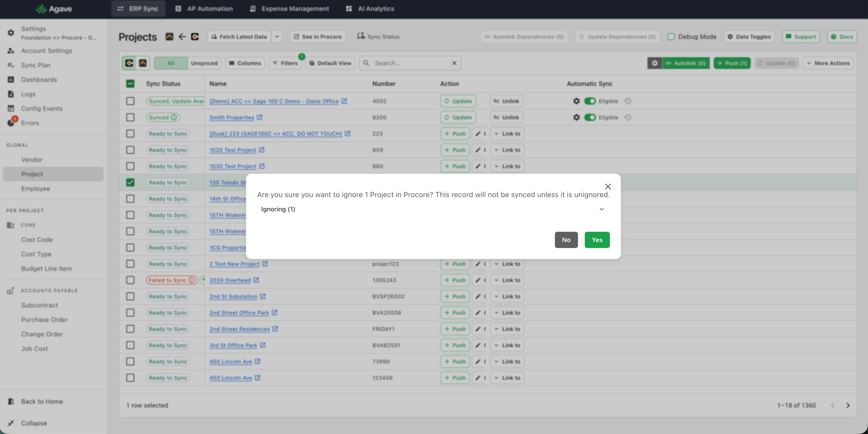This screenshot has height=434, width=868.
Task: Collapse the sidebar using Collapse icon
Action: coord(11,423)
